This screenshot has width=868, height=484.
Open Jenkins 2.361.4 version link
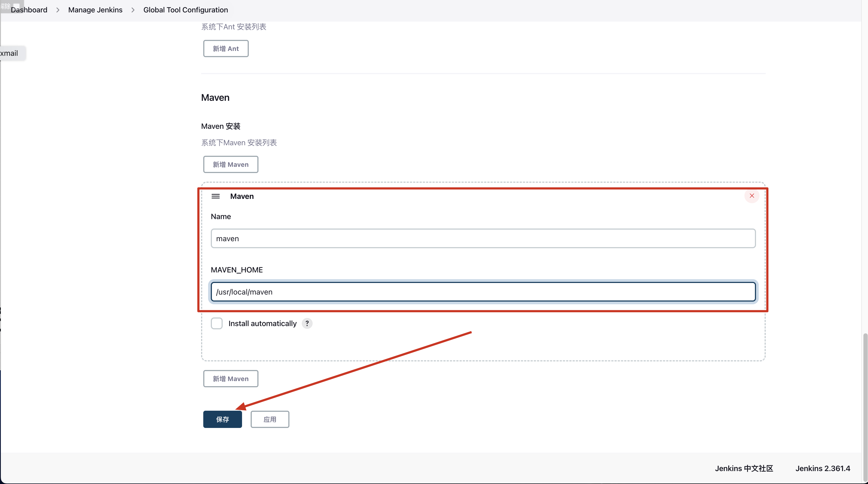click(823, 468)
